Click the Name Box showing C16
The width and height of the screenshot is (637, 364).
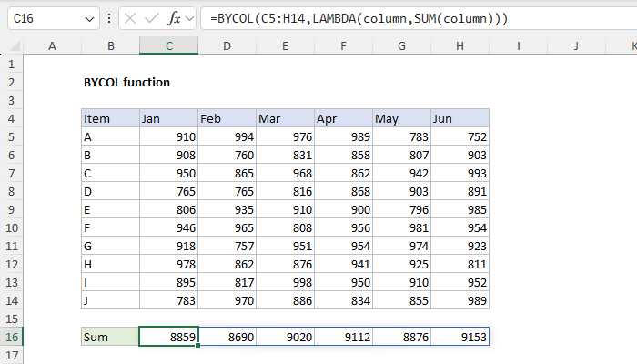point(54,19)
